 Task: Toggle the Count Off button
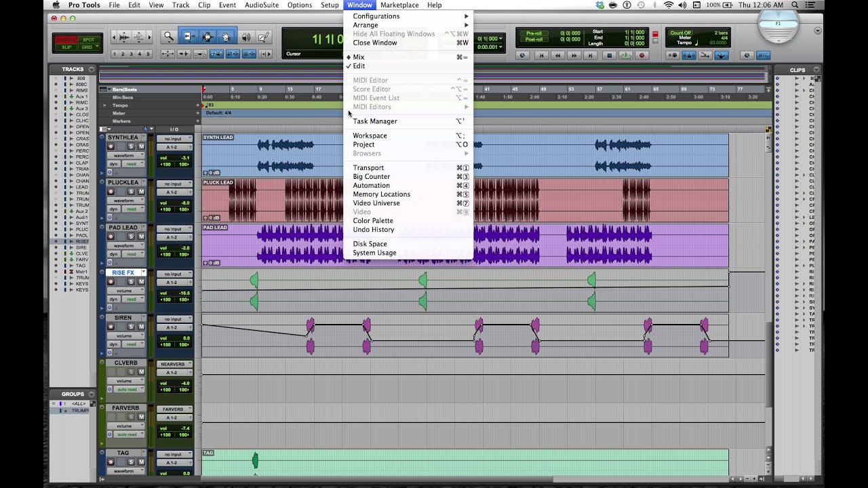[680, 33]
